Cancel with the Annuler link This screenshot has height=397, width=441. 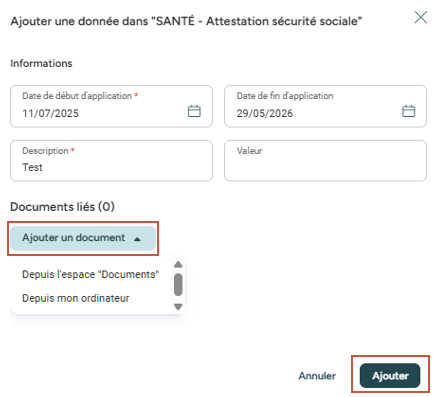[317, 376]
